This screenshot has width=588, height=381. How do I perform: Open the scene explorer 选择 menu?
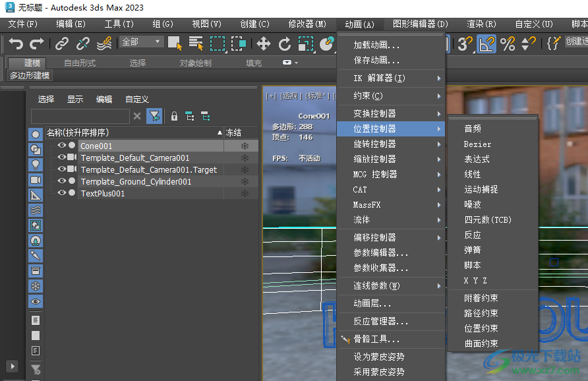coord(46,100)
